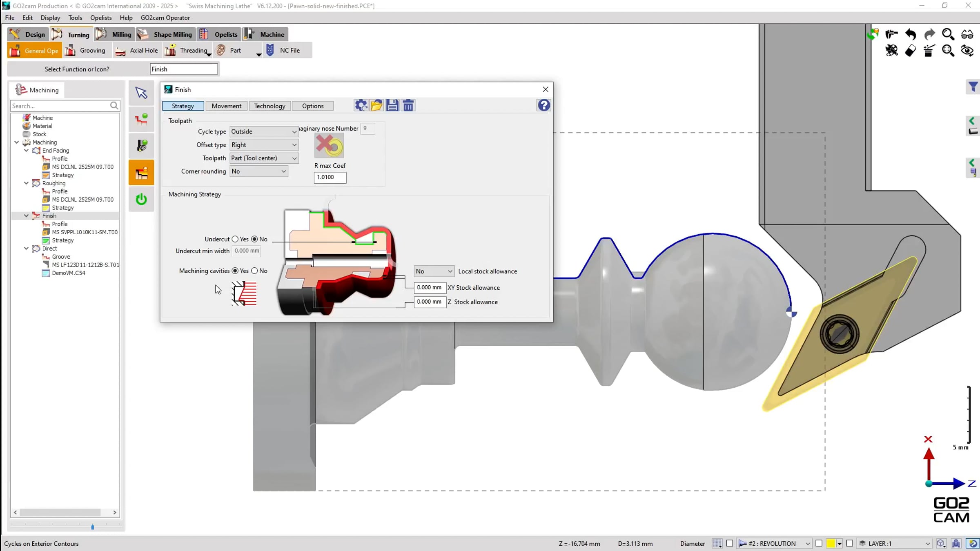Click the redo arrow icon
The image size is (980, 551).
(x=929, y=34)
